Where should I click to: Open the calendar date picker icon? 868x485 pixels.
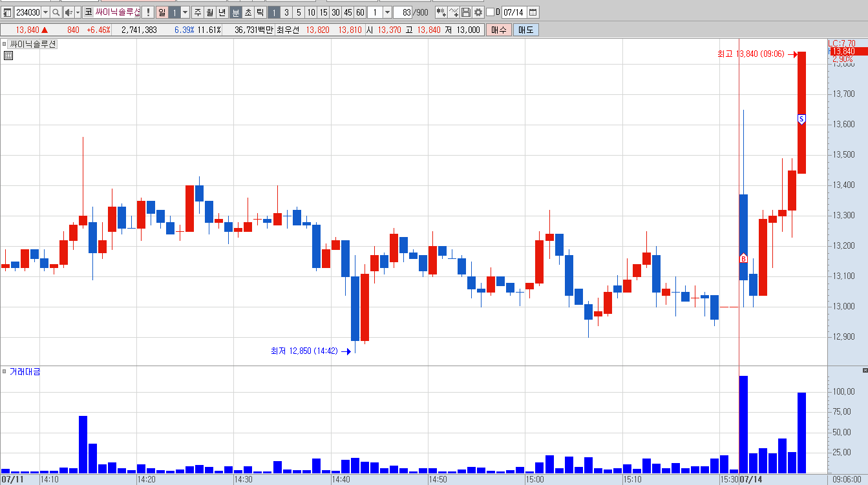pyautogui.click(x=533, y=12)
